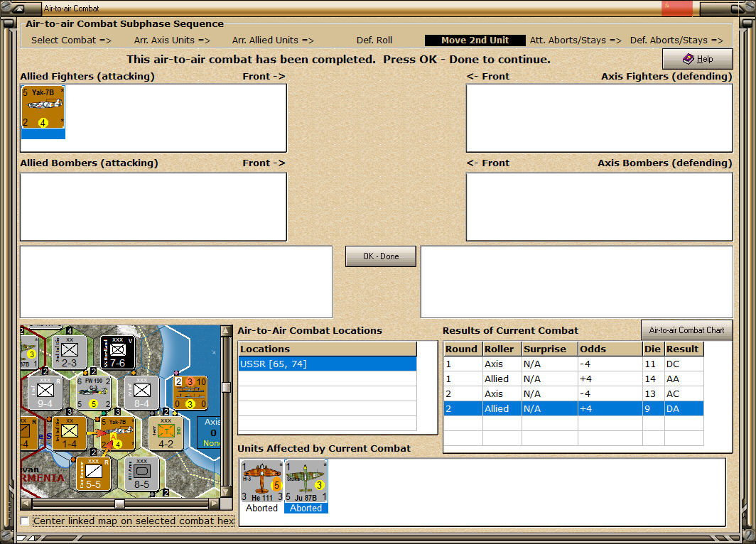This screenshot has height=544, width=756.
Task: Open the Air-to-air Combat Chart
Action: click(x=686, y=330)
